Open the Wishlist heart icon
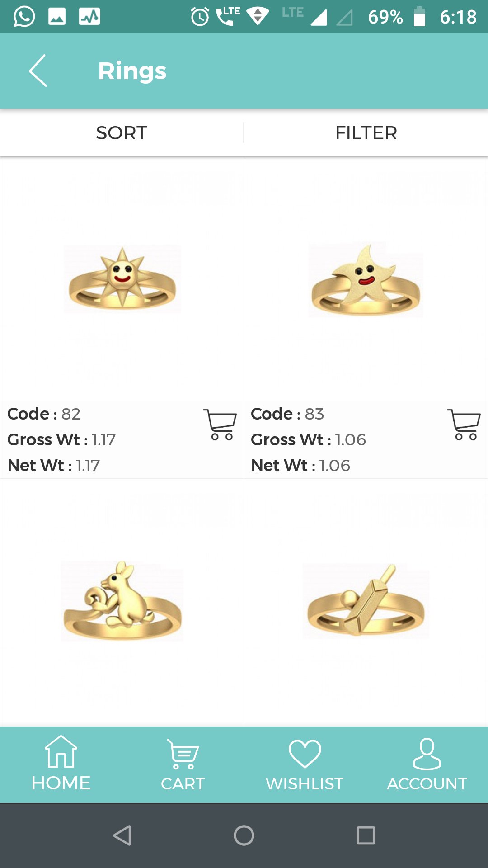Image resolution: width=488 pixels, height=868 pixels. 305,754
